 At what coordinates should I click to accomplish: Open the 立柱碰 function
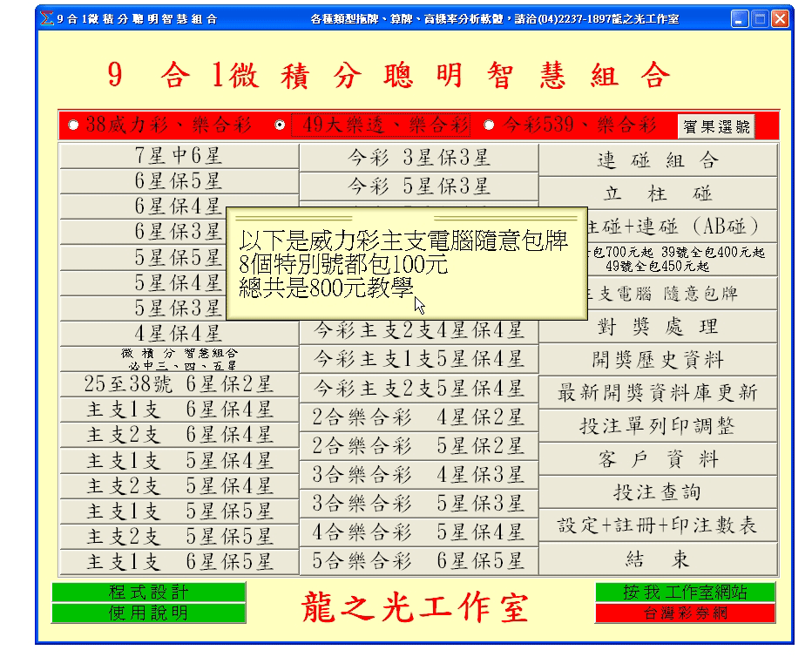[658, 193]
